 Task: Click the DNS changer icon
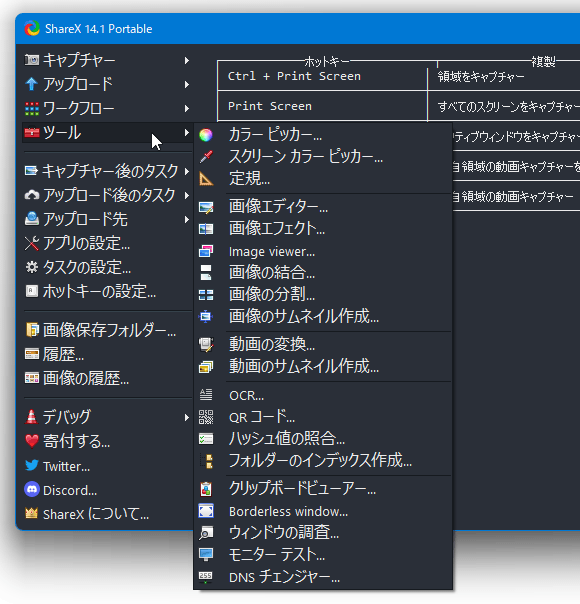pos(206,576)
